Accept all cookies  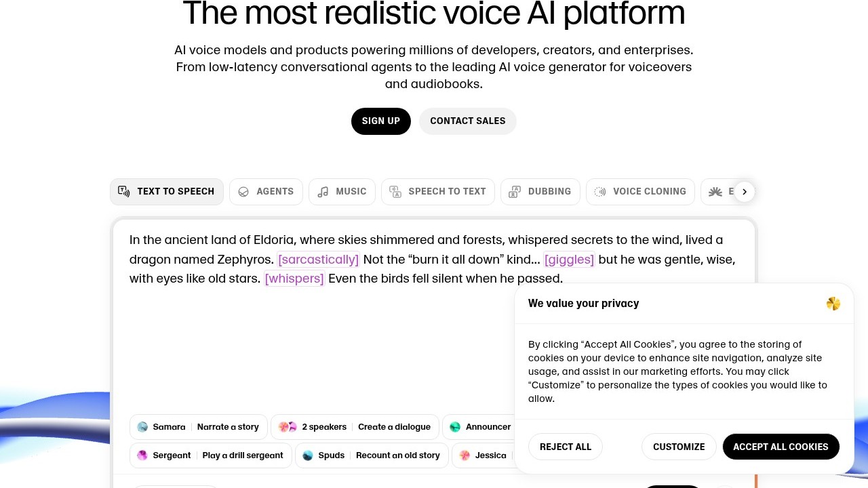coord(781,447)
